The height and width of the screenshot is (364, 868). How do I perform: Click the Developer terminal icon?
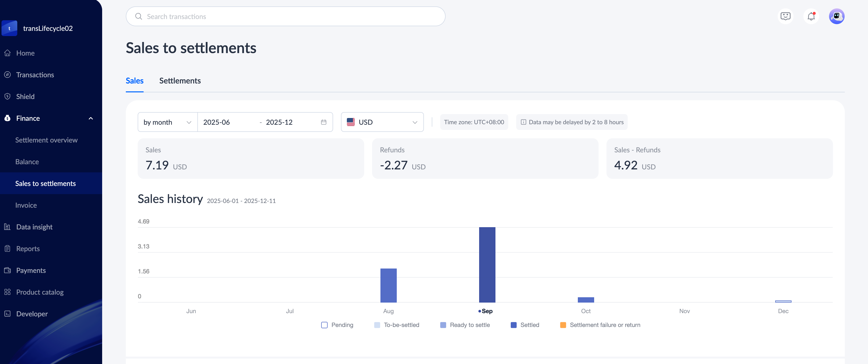(x=7, y=314)
